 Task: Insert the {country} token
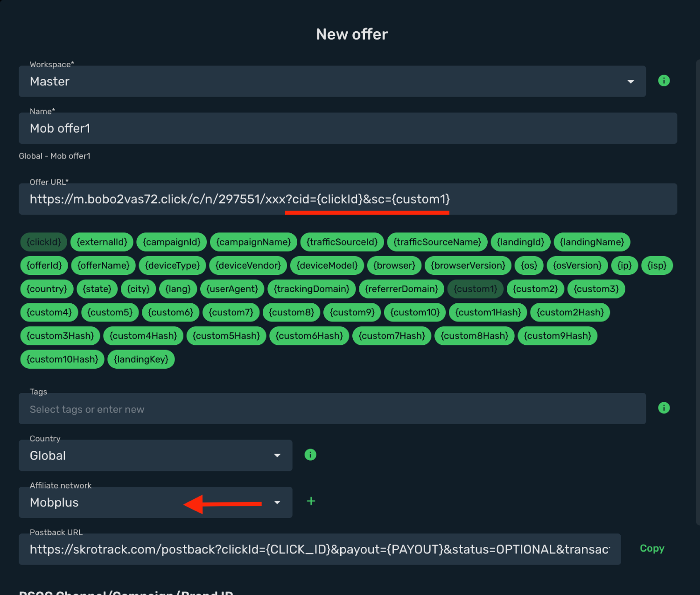(x=47, y=289)
